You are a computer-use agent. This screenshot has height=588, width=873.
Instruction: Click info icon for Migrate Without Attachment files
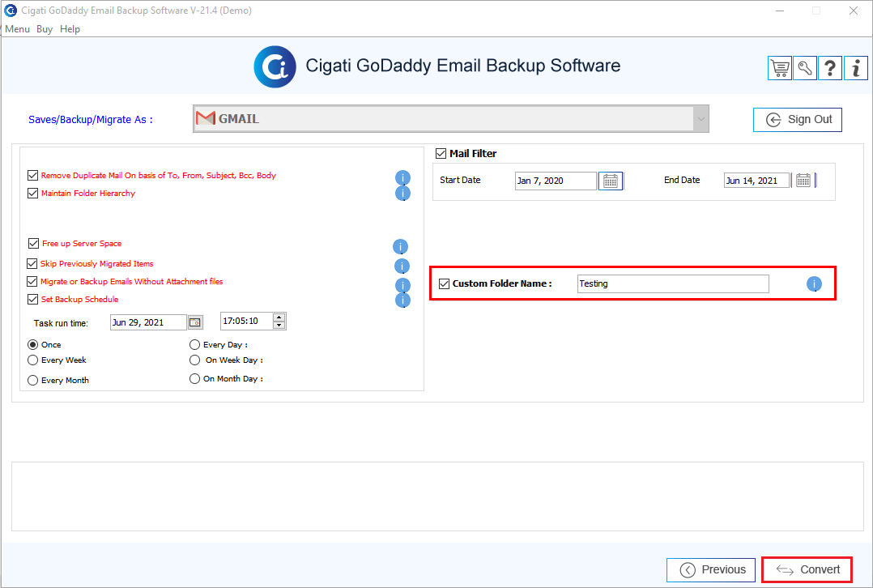point(402,285)
